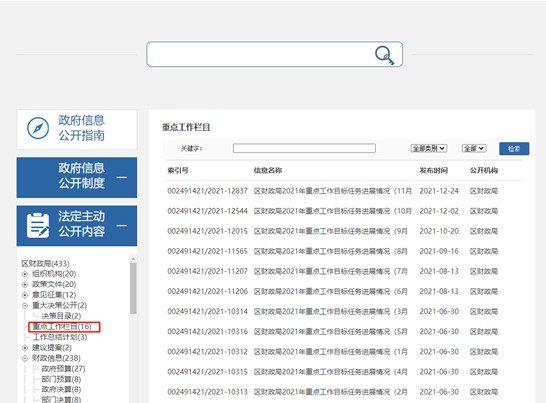Click the tree panel scrollbar thumb

click(x=133, y=288)
